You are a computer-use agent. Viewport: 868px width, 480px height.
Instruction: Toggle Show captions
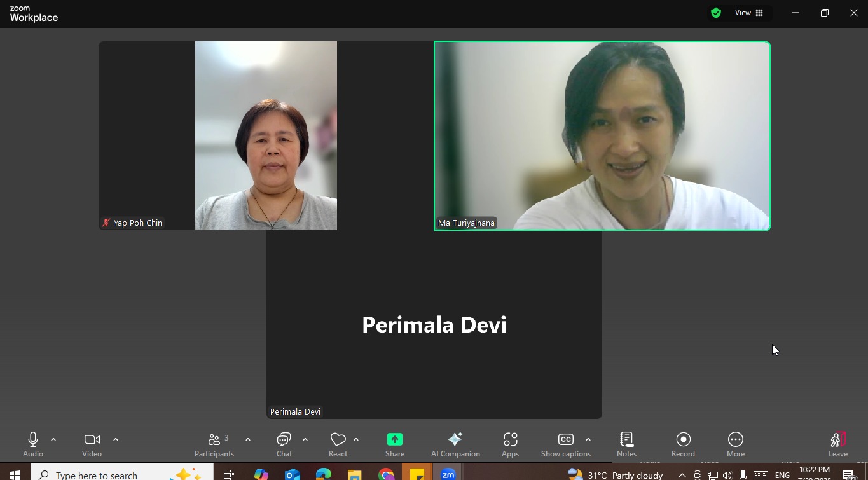point(565,444)
